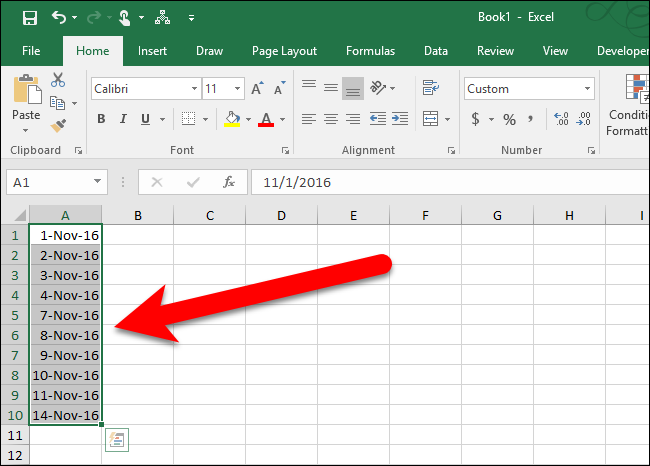Screen dimensions: 650x466
Task: Toggle Bottom Align vertical alignment
Action: tap(353, 88)
